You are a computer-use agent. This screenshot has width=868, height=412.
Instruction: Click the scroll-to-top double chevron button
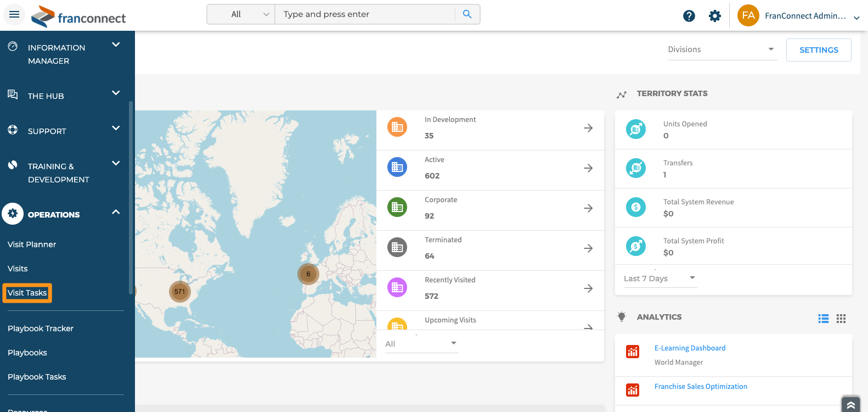[850, 405]
